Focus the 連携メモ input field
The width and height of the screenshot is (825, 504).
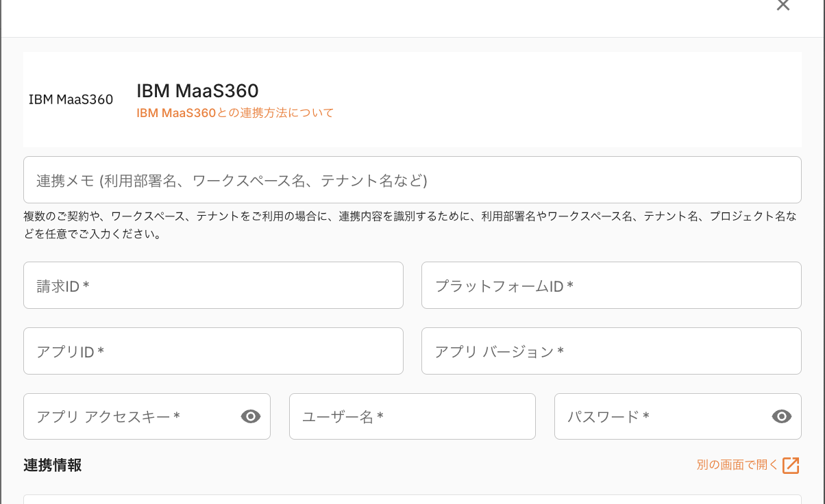pos(412,180)
